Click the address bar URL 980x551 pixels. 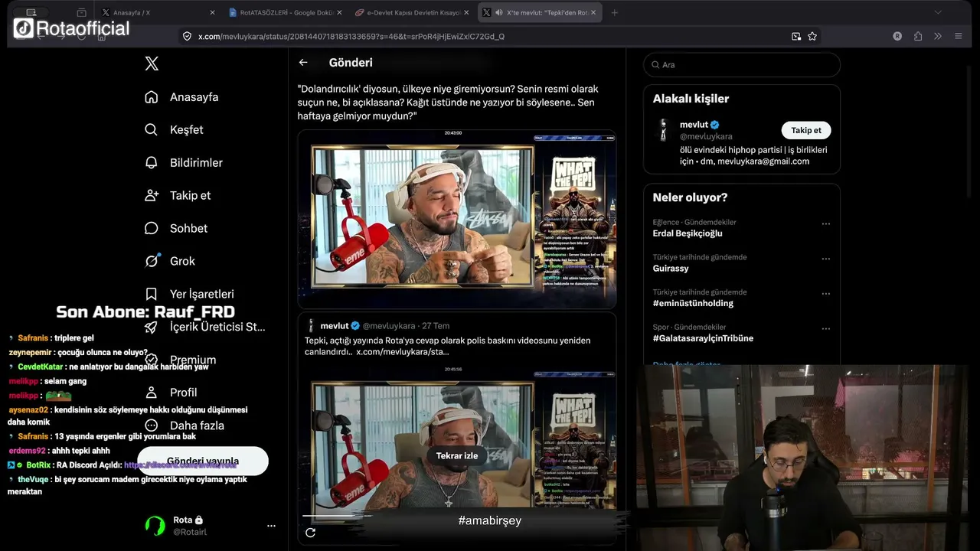point(351,36)
